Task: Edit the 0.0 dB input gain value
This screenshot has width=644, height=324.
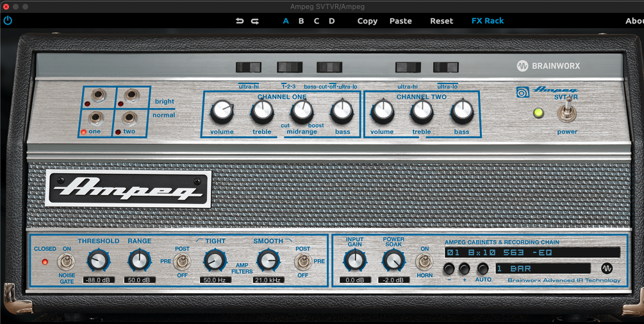Action: point(355,280)
